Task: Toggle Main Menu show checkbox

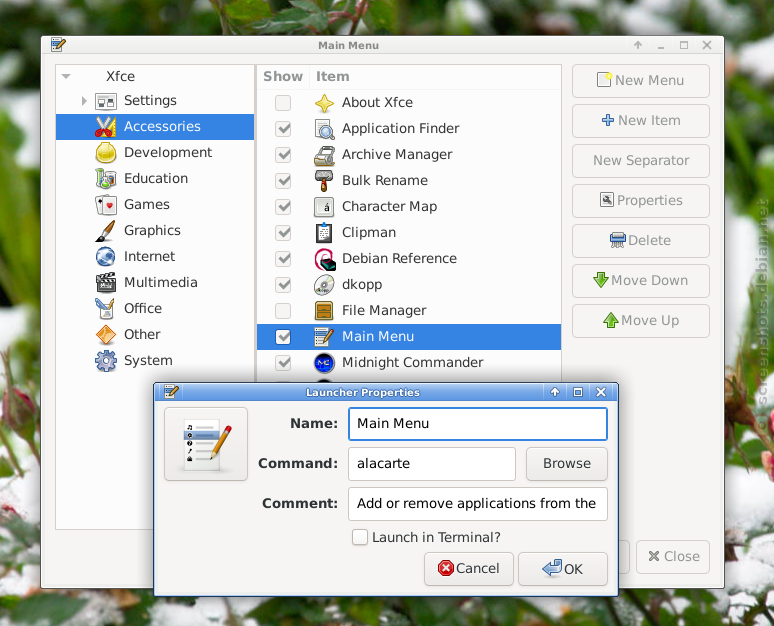Action: pos(283,337)
